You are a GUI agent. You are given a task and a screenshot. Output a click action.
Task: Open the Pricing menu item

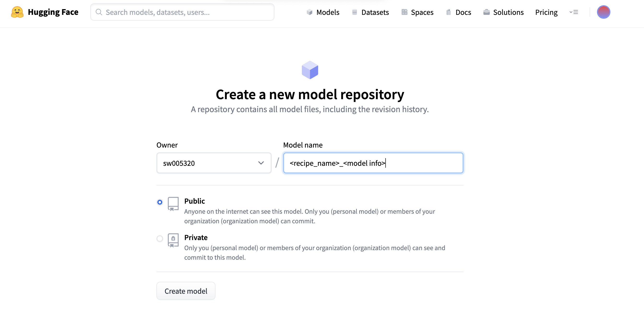[x=546, y=12]
